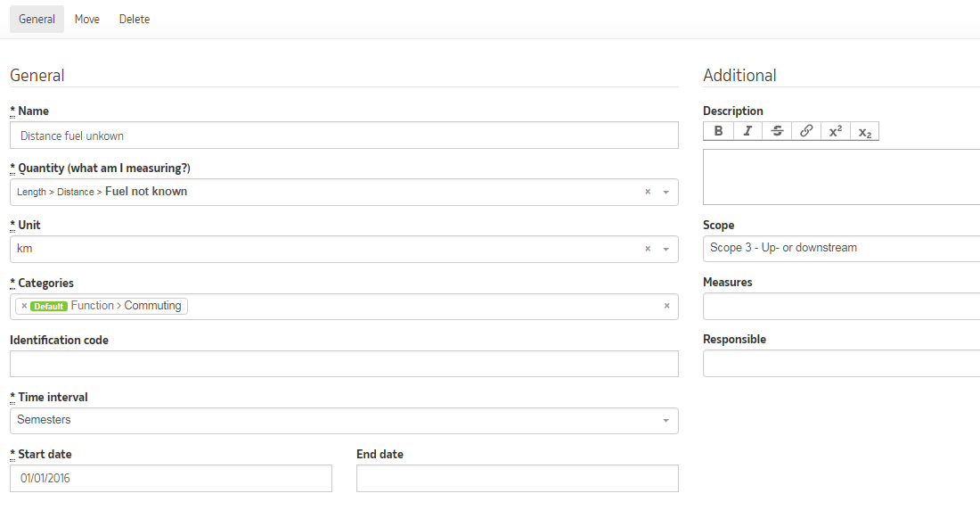This screenshot has height=510, width=980.
Task: Open the Unit dropdown arrow
Action: click(x=666, y=249)
